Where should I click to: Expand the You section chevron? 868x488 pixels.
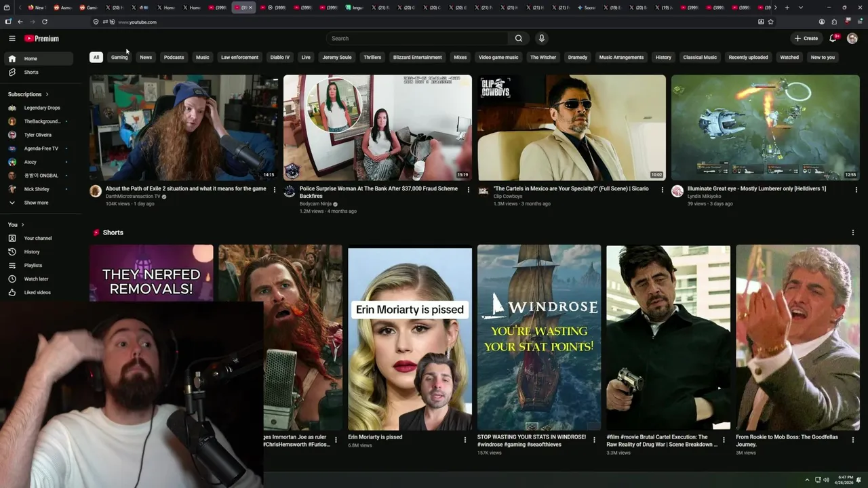[22, 225]
